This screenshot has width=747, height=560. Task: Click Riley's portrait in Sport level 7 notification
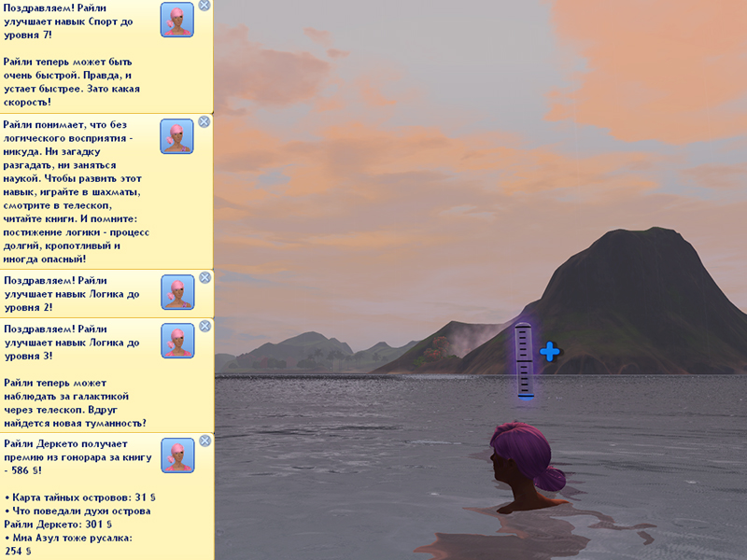coord(177,20)
